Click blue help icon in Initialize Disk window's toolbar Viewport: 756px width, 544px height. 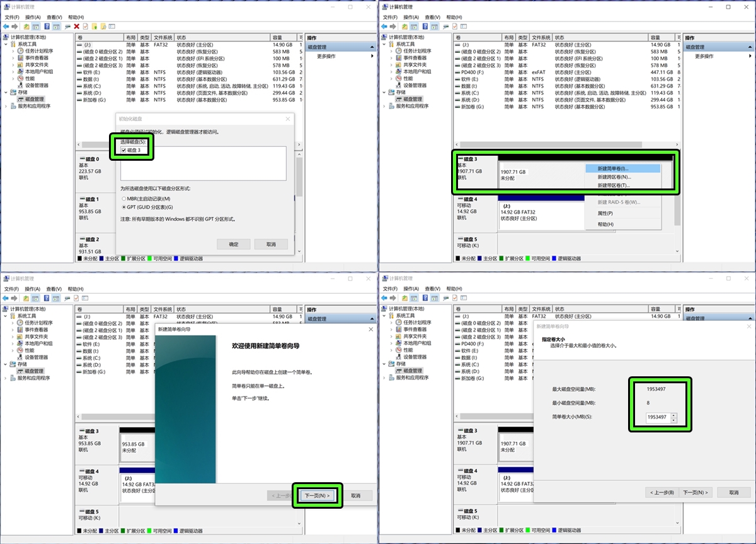pos(46,26)
